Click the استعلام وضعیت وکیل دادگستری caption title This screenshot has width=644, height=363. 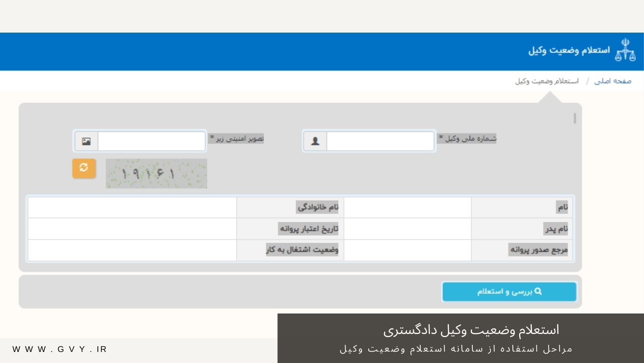[x=471, y=330]
